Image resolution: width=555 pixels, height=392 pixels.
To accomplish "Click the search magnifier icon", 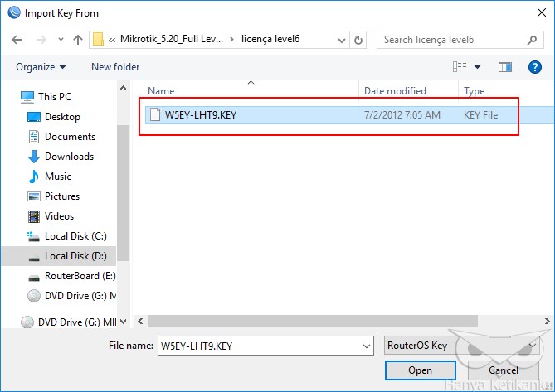I will pyautogui.click(x=532, y=40).
